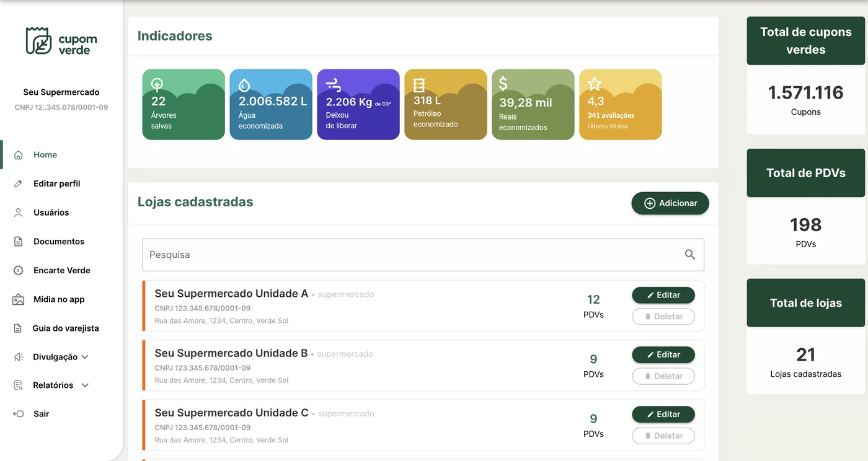This screenshot has height=461, width=868.
Task: Click the logout icon beside Sair
Action: [x=19, y=414]
